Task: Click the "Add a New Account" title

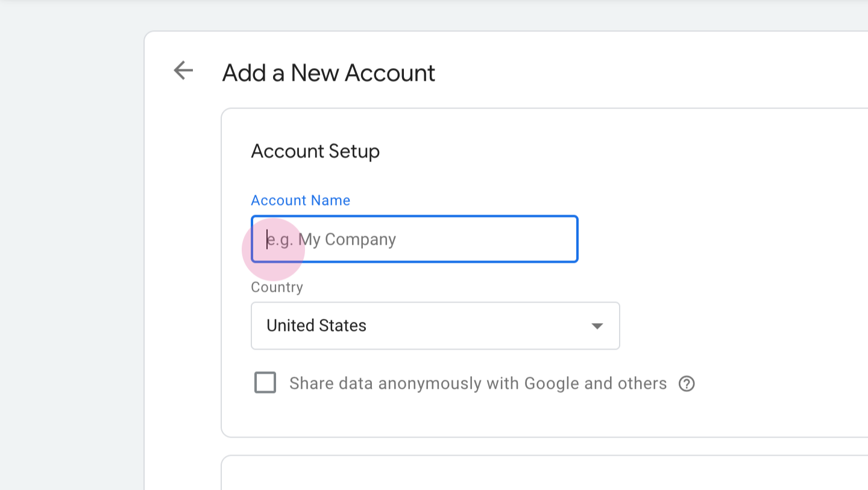Action: (329, 73)
